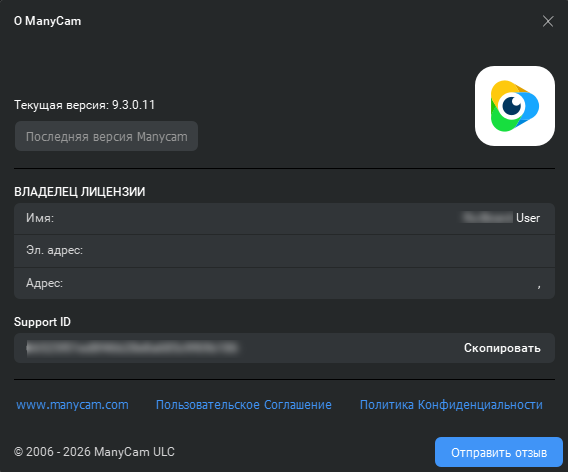Click the Текущая версия 9.3.0.11 text
The image size is (568, 472).
84,105
